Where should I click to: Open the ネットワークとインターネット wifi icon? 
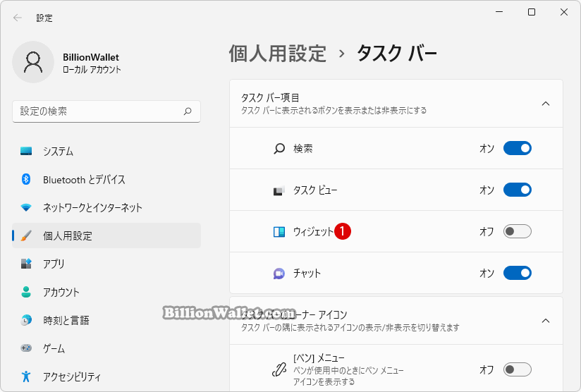point(26,207)
